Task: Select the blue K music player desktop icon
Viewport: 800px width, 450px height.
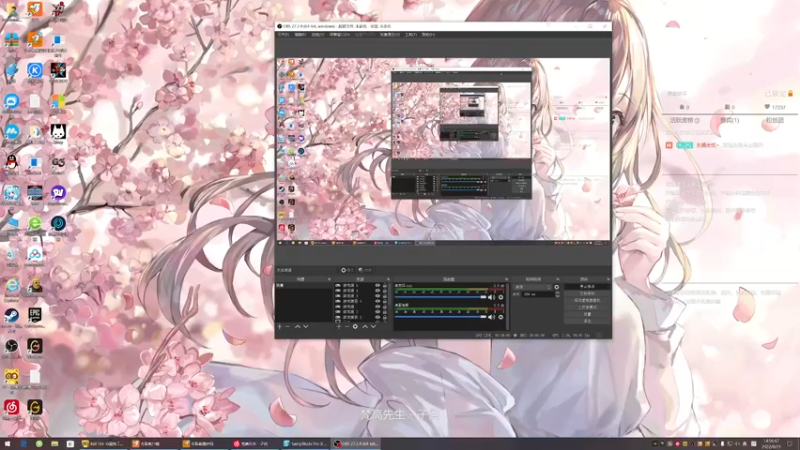Action: pyautogui.click(x=35, y=70)
